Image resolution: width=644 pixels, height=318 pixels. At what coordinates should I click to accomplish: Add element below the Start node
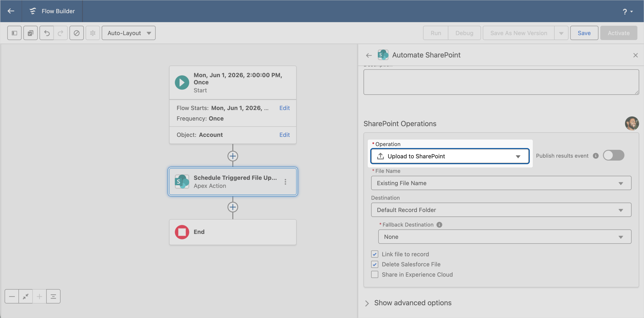[233, 156]
